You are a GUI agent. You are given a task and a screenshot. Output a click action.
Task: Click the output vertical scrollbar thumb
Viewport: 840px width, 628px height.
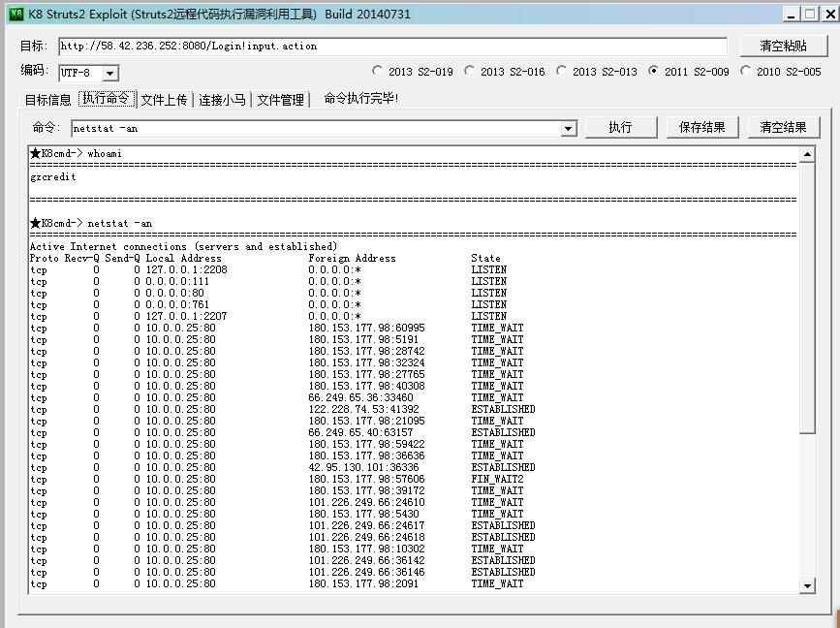click(x=807, y=298)
